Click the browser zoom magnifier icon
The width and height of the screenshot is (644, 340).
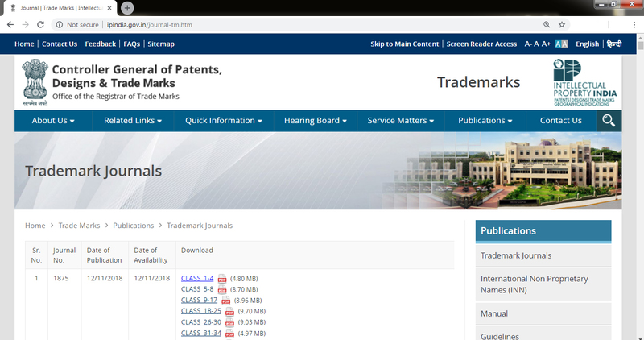click(547, 25)
